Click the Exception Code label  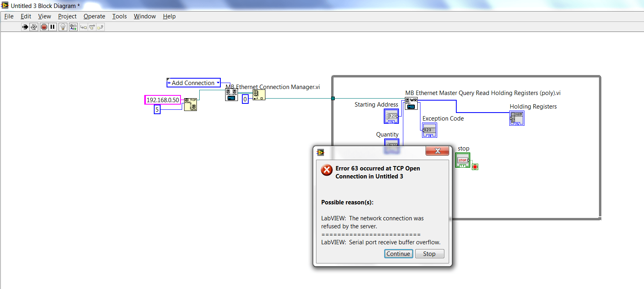point(443,119)
